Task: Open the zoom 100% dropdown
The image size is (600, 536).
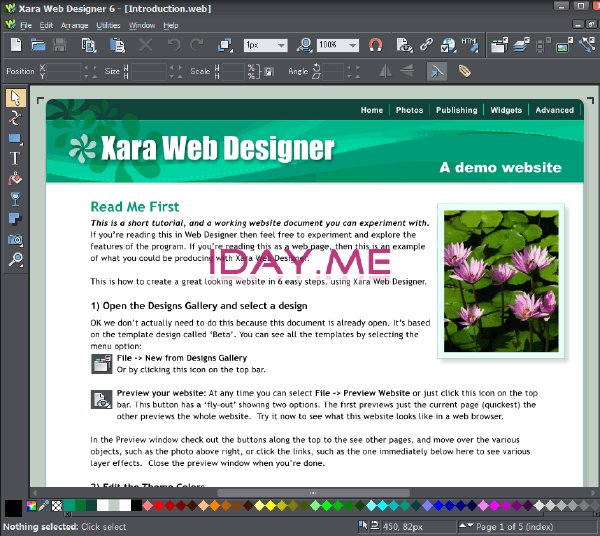Action: pos(352,46)
